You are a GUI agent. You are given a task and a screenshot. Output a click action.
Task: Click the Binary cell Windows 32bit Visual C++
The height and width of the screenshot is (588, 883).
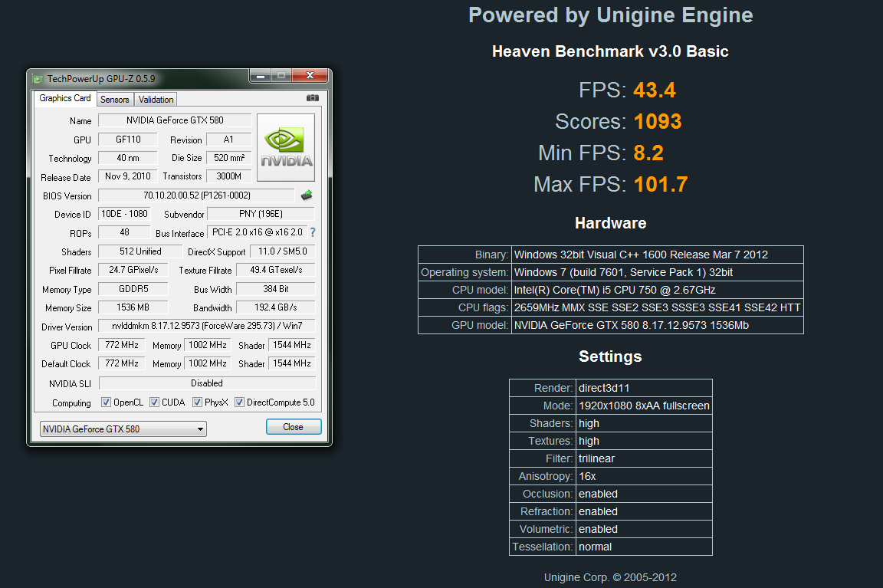657,255
